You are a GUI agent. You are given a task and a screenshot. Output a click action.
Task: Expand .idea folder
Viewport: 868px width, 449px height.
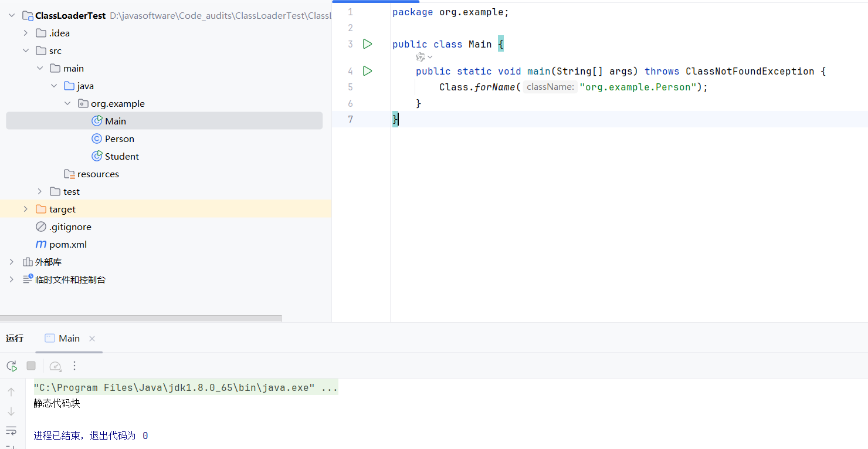coord(26,33)
